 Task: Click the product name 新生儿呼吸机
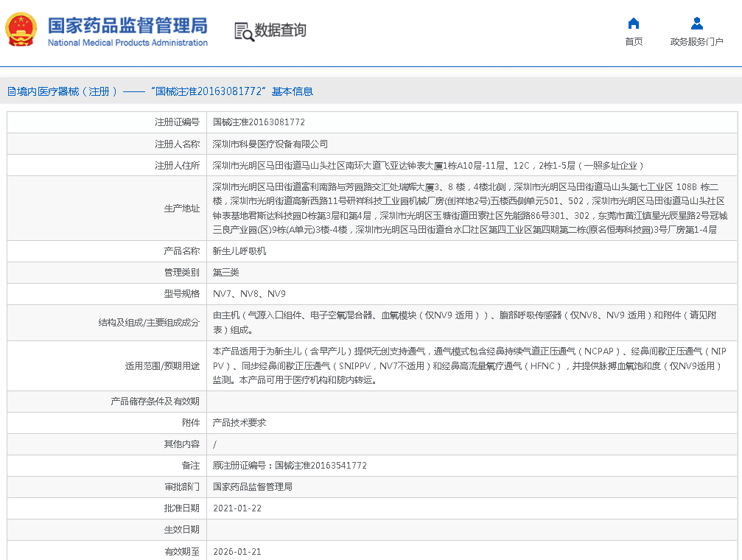pyautogui.click(x=239, y=251)
